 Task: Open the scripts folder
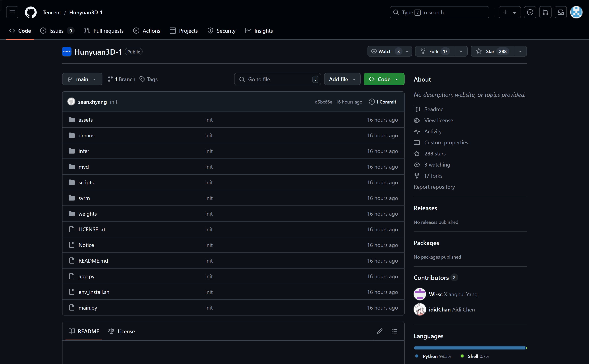point(86,182)
